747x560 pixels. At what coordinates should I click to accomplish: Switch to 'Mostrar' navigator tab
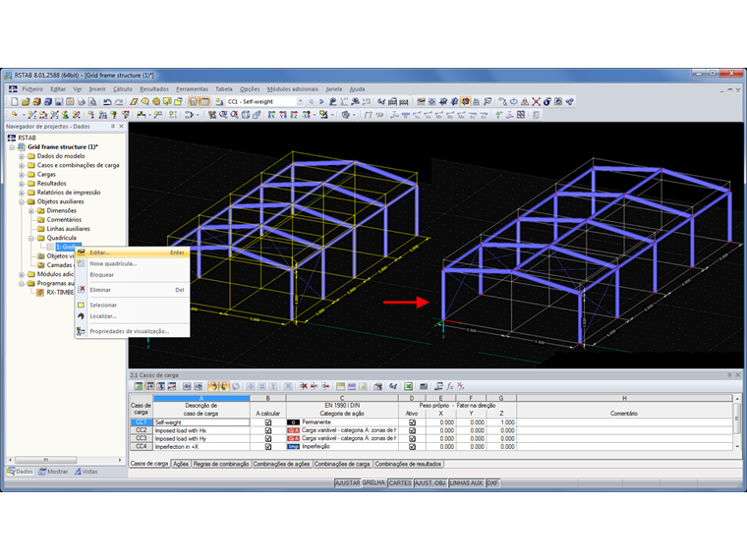coord(53,472)
